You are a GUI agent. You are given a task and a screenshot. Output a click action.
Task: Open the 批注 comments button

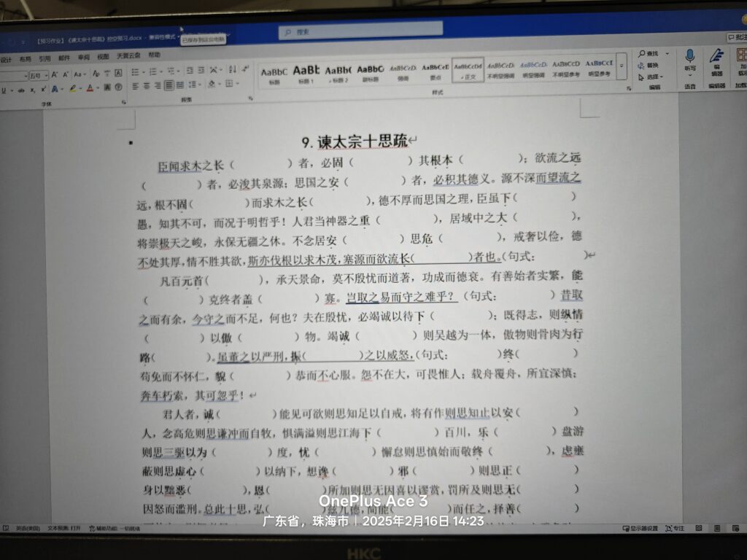[x=737, y=37]
